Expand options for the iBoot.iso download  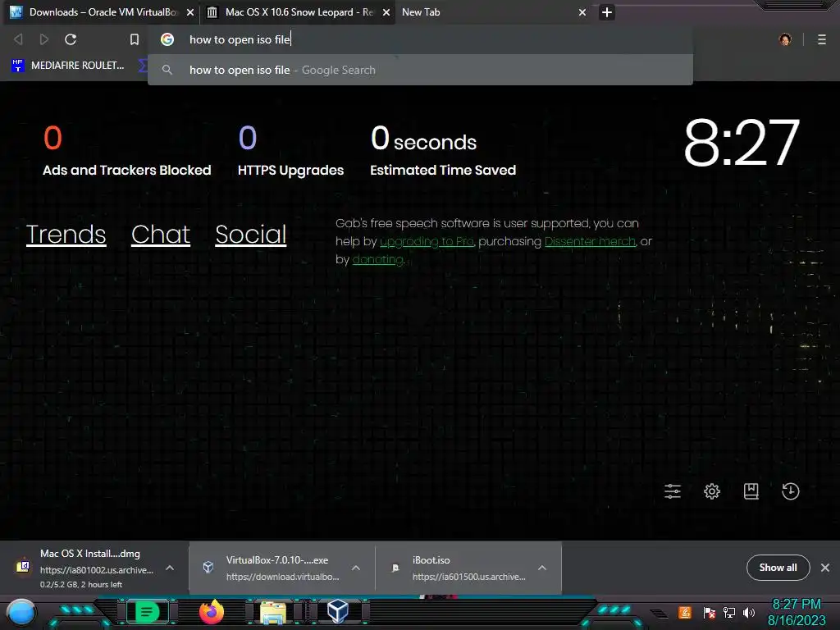click(542, 568)
